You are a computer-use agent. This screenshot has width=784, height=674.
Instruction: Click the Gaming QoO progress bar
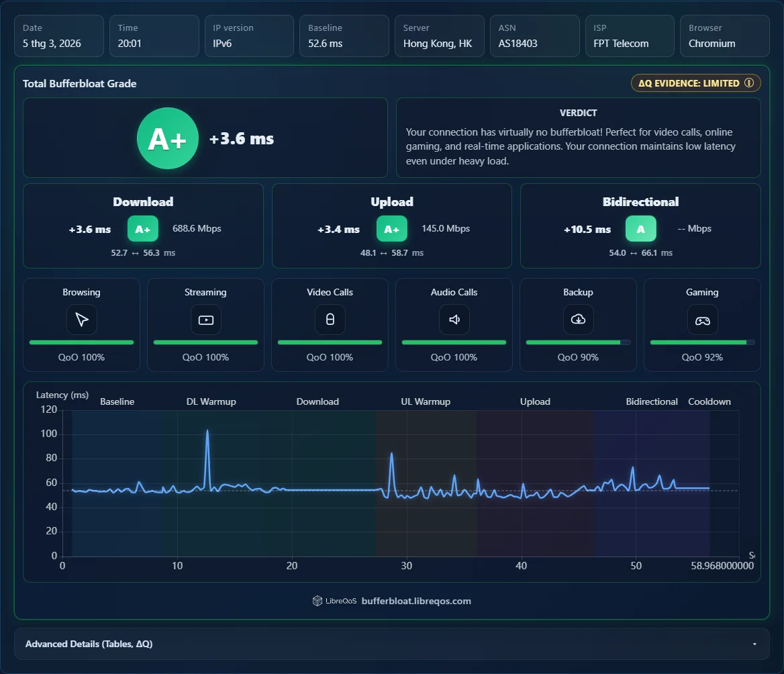(x=703, y=342)
